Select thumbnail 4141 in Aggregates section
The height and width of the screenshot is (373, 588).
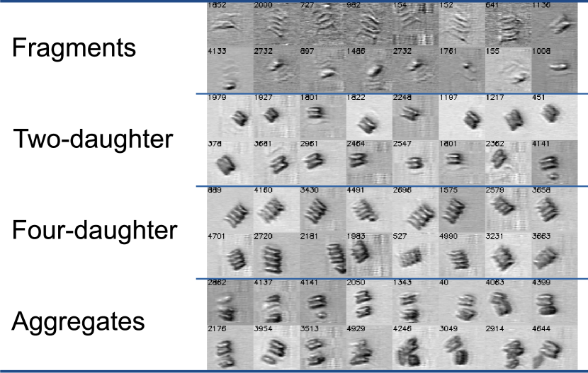(323, 302)
